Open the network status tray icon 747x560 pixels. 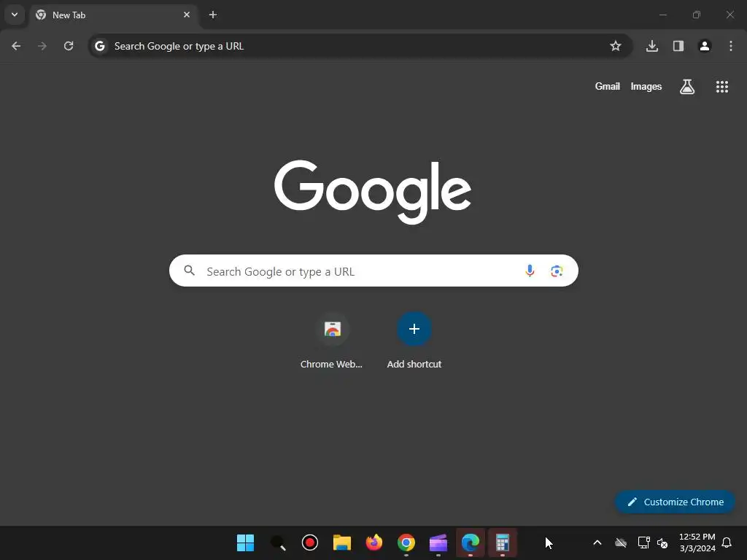643,542
